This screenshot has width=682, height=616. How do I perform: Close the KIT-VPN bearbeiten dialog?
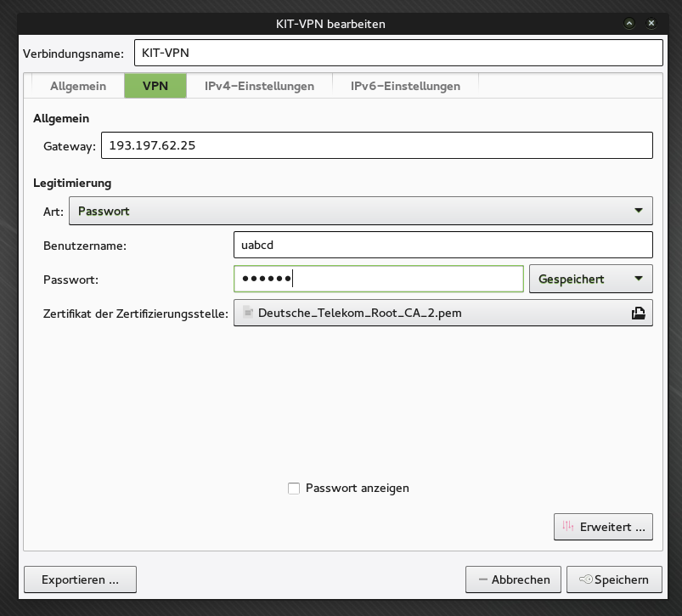click(651, 24)
